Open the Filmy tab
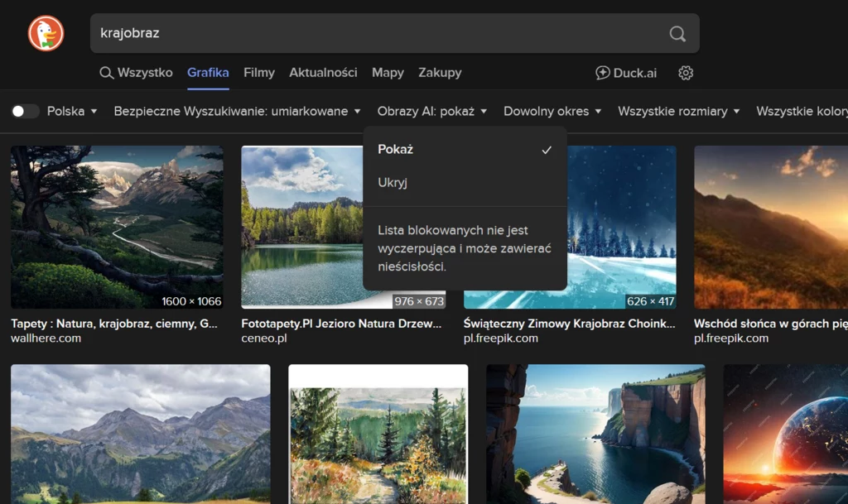 click(x=259, y=73)
